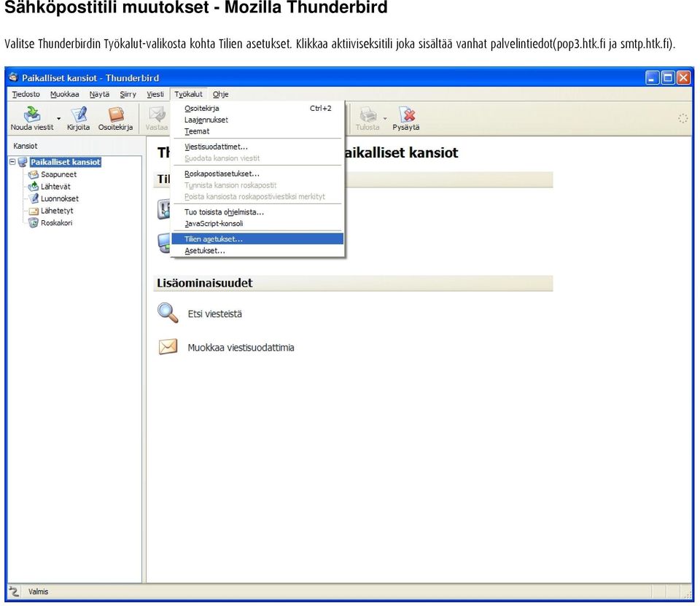The image size is (700, 606).
Task: Open the Tulosta dropdown arrow
Action: [x=385, y=118]
